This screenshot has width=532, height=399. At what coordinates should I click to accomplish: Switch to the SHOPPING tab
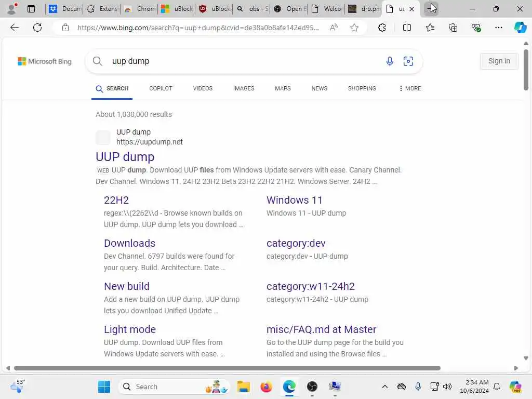pos(362,88)
